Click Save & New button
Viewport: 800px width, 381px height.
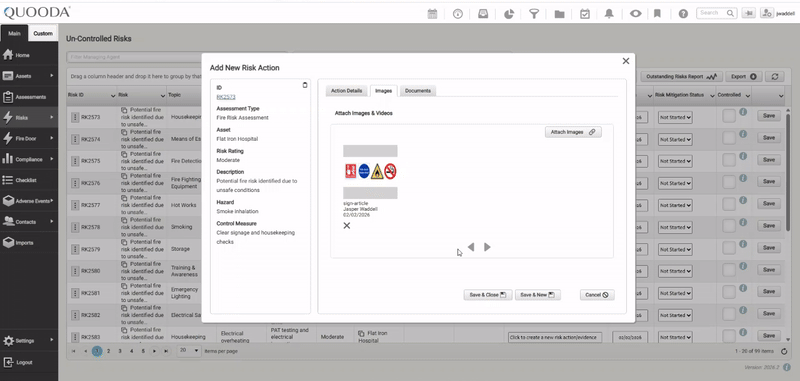click(538, 295)
